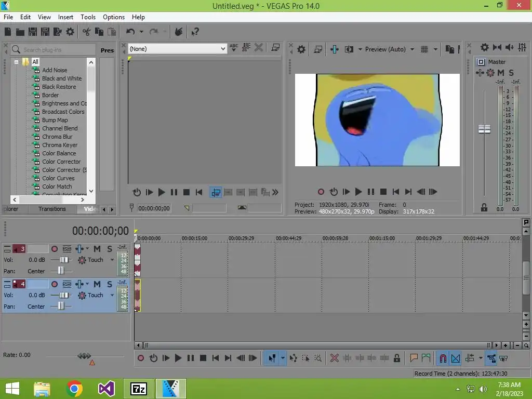Image resolution: width=532 pixels, height=399 pixels.
Task: Open edit tool selector dropdown arrow
Action: click(x=283, y=358)
